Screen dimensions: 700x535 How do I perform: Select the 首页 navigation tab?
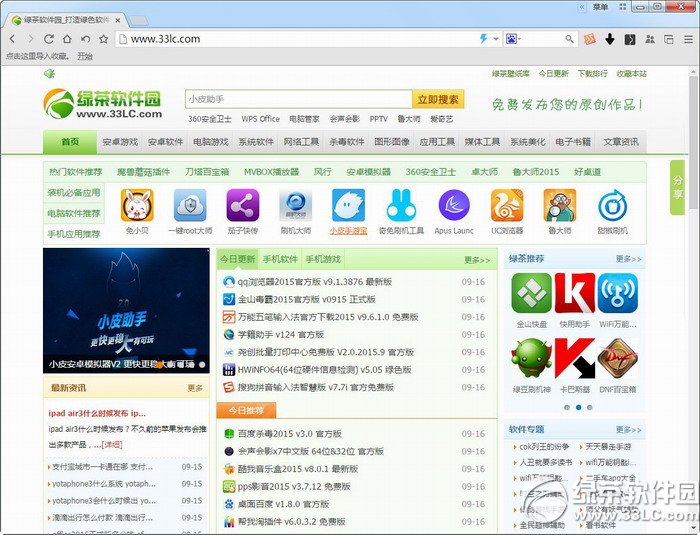pos(70,142)
